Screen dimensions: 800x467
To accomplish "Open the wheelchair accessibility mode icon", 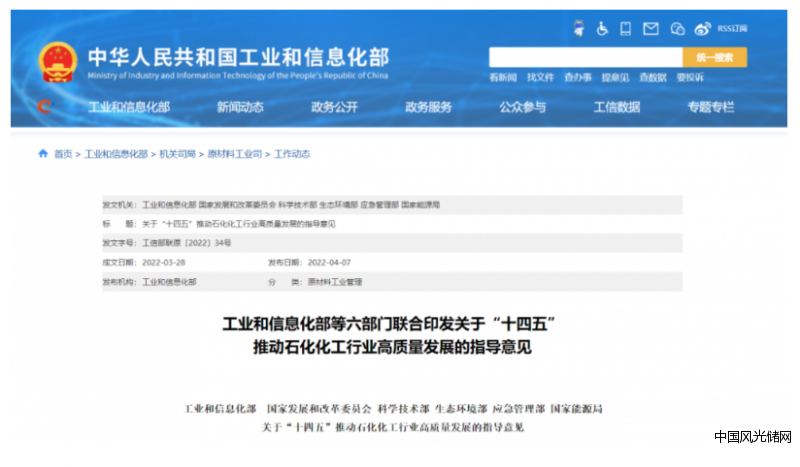I will point(602,29).
